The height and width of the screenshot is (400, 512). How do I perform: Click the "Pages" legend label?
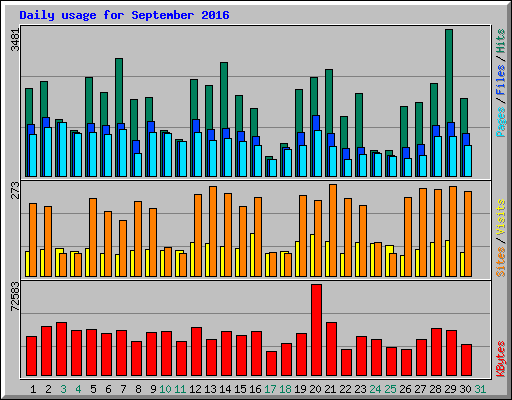[x=501, y=122]
